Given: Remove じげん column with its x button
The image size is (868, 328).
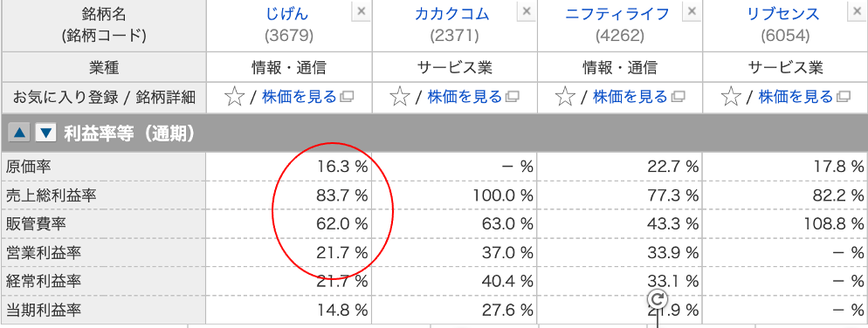Looking at the screenshot, I should click(x=361, y=10).
